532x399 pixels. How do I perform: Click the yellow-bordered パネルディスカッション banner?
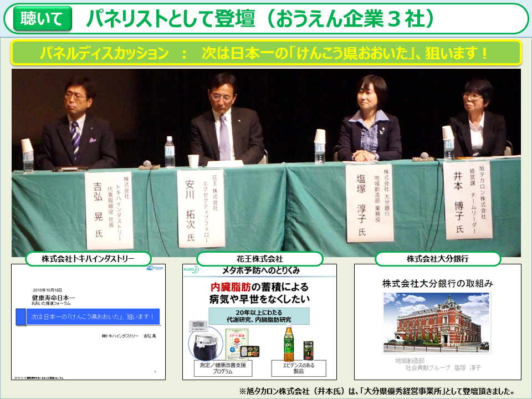pos(266,53)
